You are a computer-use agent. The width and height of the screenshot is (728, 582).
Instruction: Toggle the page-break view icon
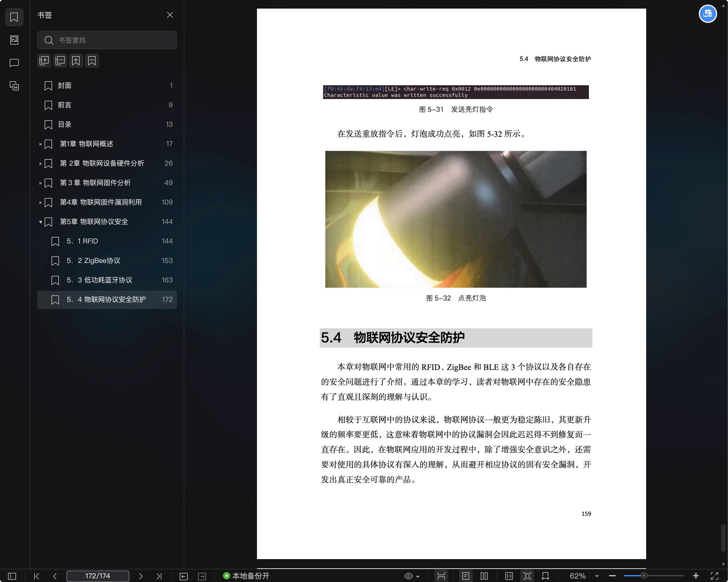click(x=441, y=576)
